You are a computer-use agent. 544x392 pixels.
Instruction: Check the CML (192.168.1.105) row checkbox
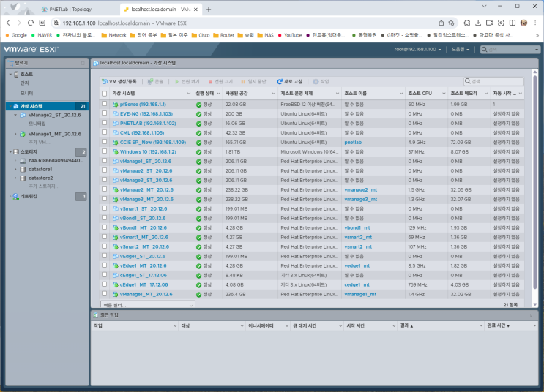click(105, 132)
